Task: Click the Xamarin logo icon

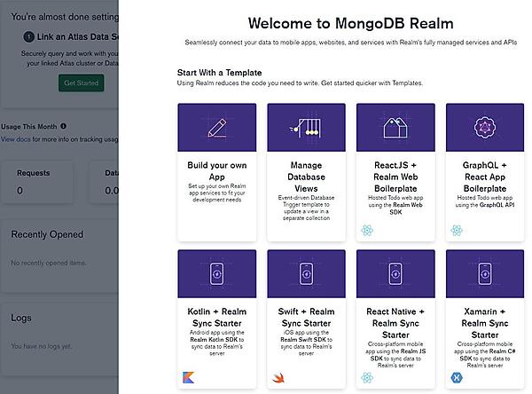Action: (456, 376)
